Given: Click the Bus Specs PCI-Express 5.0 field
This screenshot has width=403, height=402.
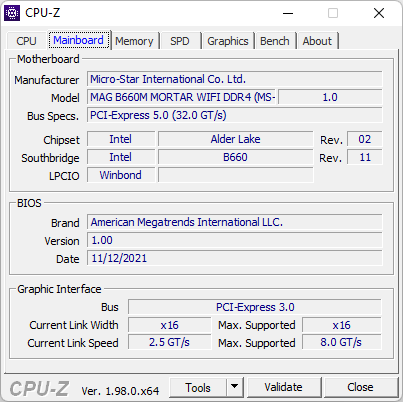Looking at the screenshot, I should click(235, 115).
